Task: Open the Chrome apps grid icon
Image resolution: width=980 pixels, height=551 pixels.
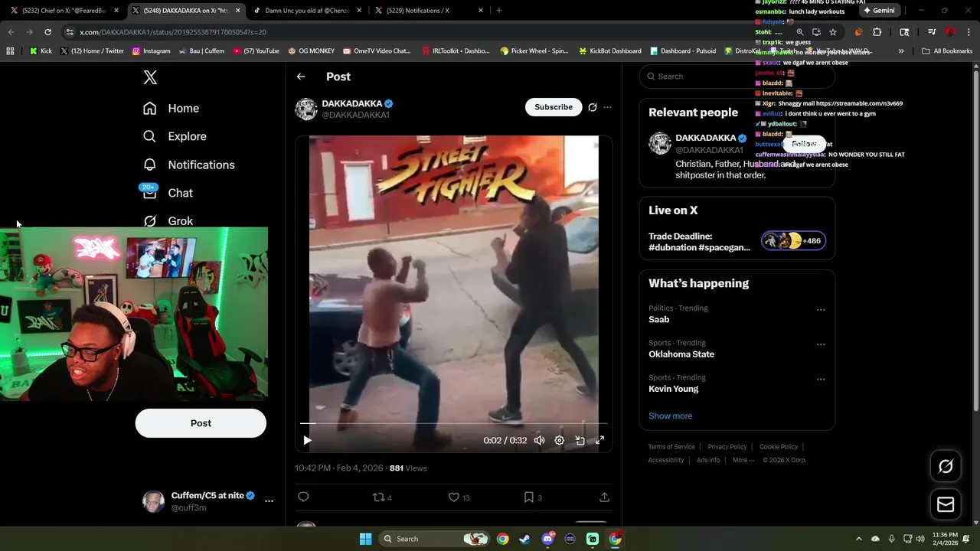Action: 10,51
